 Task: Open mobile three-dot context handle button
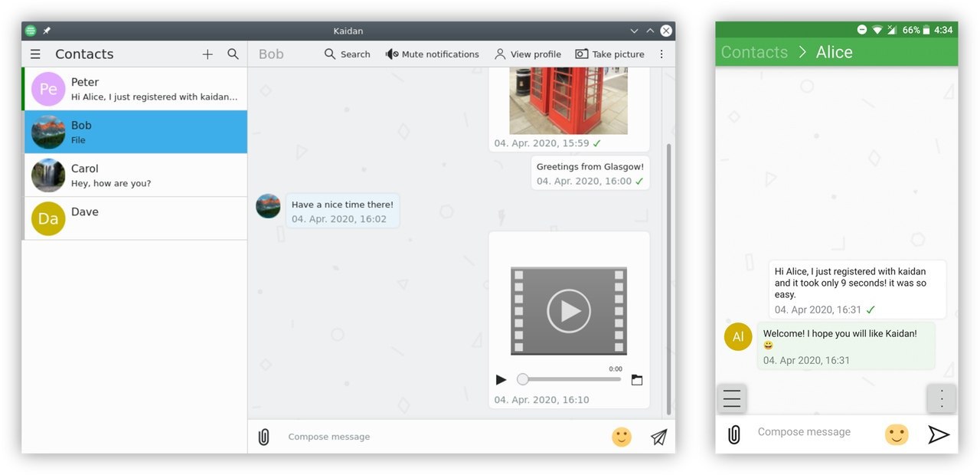point(942,398)
